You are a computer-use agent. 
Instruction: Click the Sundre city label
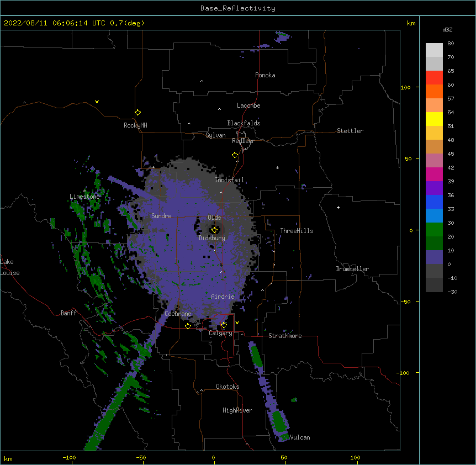[x=161, y=216]
